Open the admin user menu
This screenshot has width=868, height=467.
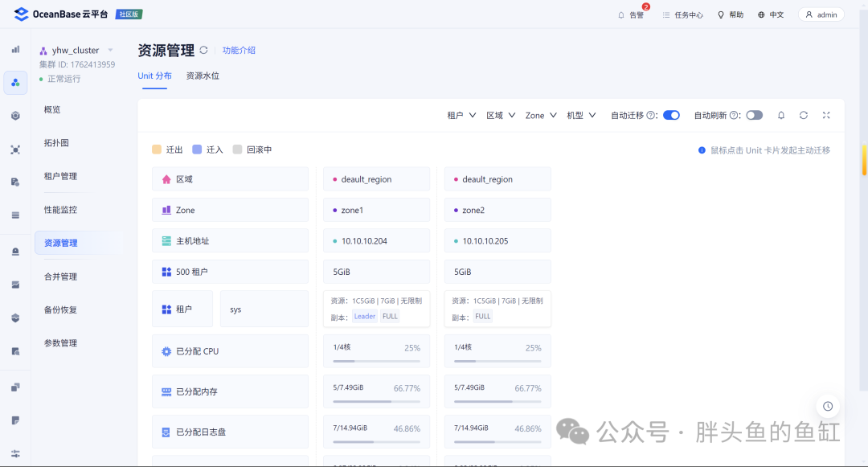click(x=821, y=15)
